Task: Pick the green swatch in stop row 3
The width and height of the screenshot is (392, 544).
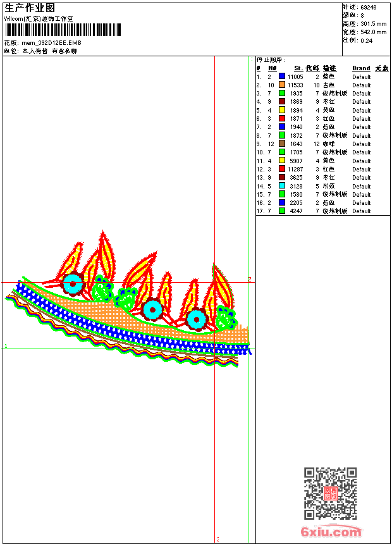Action: pos(282,94)
